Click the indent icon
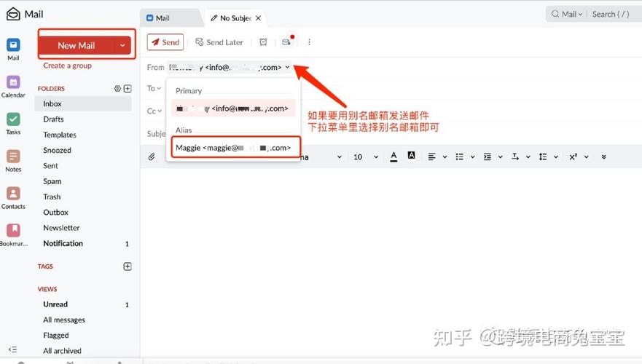 pos(488,157)
